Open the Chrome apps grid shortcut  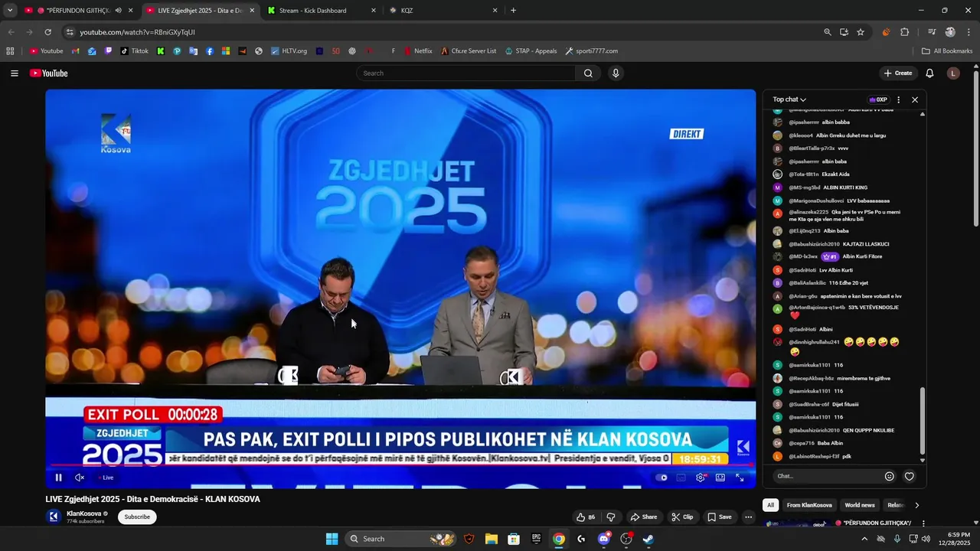click(x=10, y=51)
